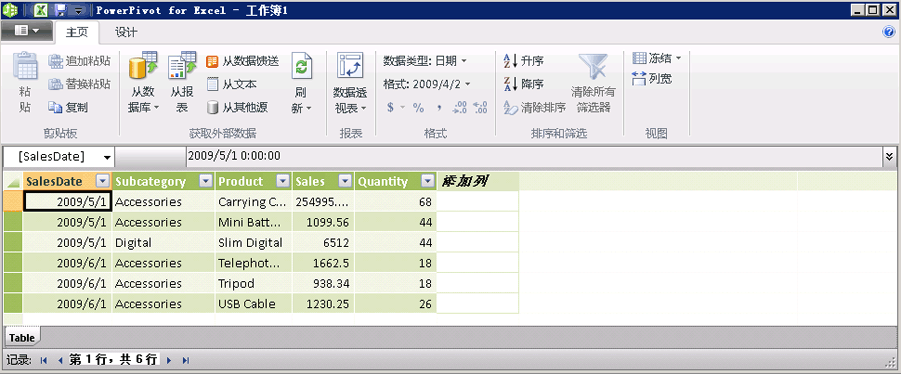Click the Save icon in quick access toolbar

click(x=61, y=10)
